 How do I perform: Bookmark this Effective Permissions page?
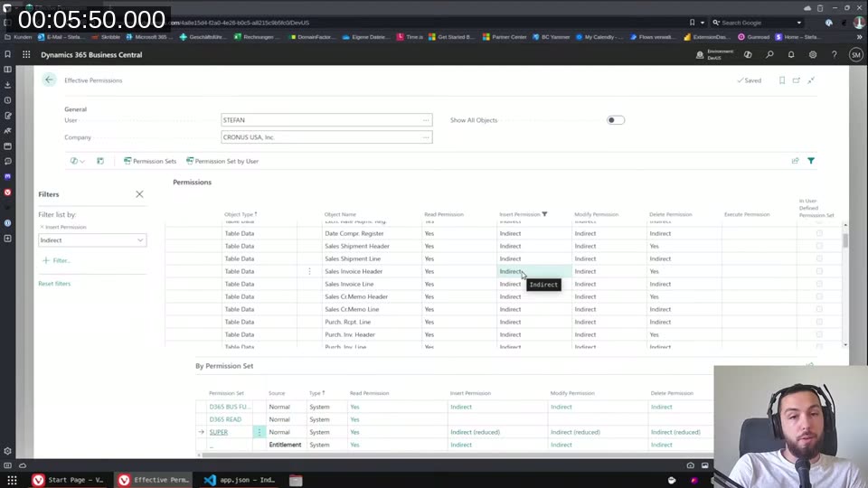[x=781, y=80]
